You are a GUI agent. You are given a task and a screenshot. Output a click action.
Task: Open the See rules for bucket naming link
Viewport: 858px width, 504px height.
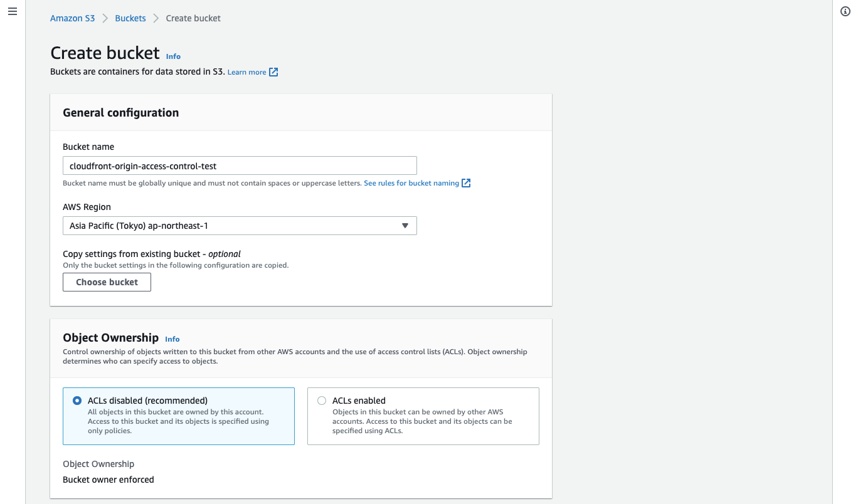click(411, 182)
